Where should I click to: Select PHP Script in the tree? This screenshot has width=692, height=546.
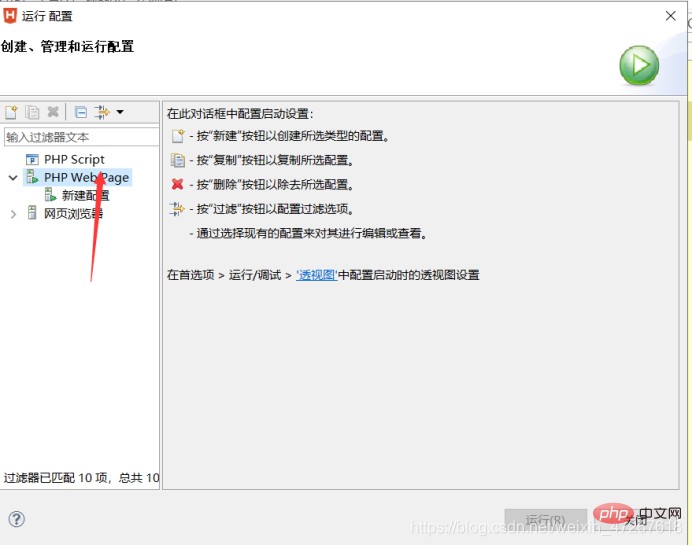click(74, 159)
